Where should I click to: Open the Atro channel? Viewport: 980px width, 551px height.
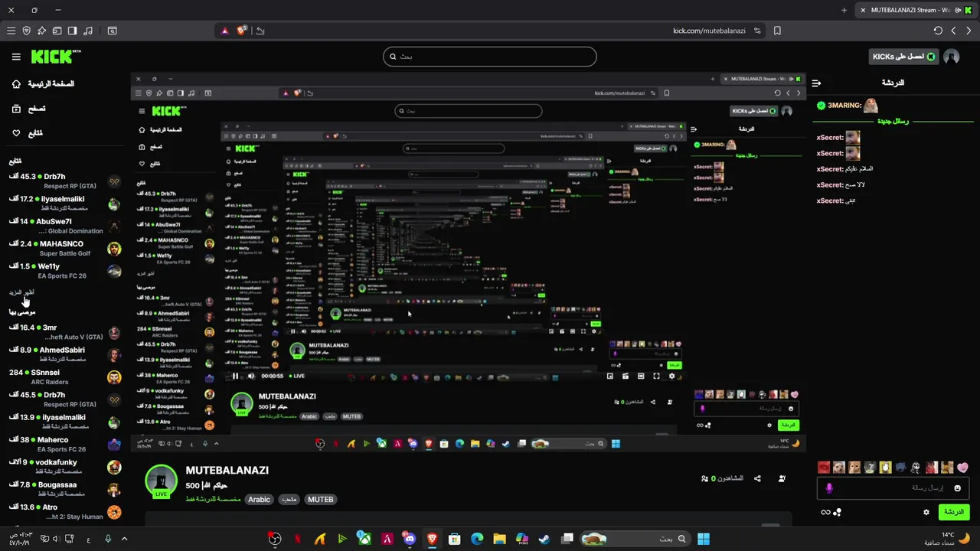64,512
